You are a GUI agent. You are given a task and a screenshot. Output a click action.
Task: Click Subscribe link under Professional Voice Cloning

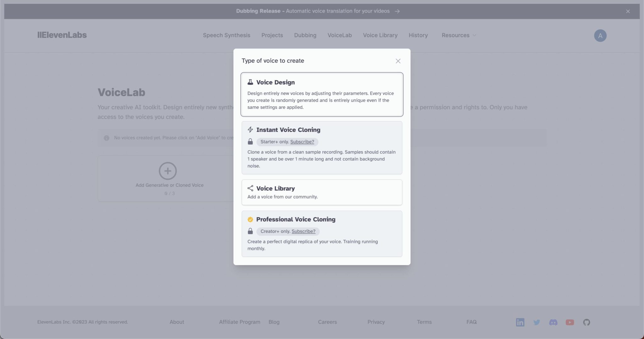tap(303, 231)
